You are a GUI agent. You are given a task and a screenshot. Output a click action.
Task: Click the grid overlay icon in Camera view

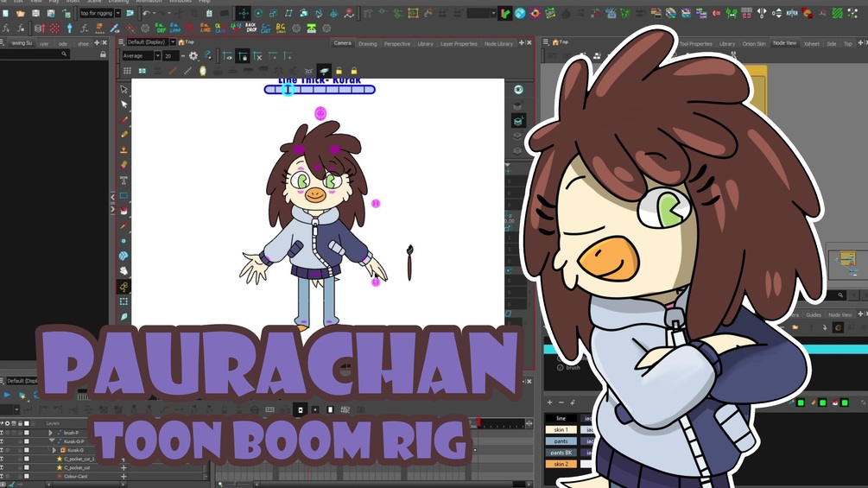(127, 71)
